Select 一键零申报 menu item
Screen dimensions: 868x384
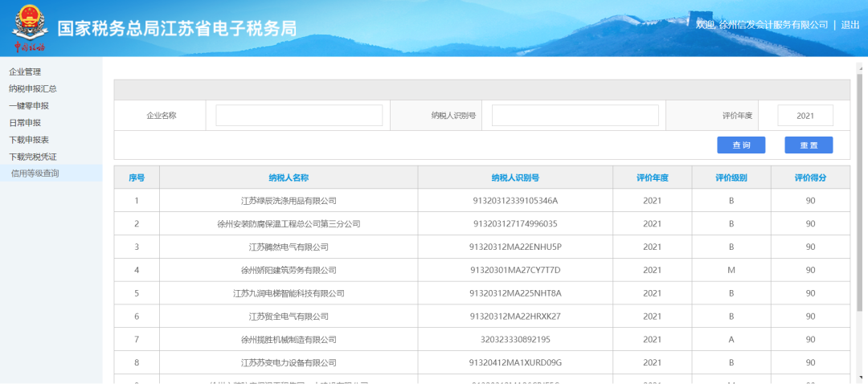click(29, 106)
